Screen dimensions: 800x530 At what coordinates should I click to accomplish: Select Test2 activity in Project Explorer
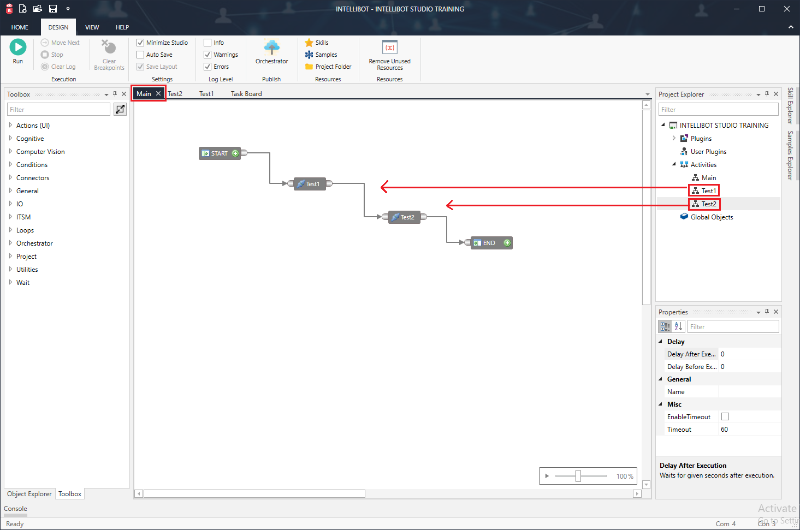[x=709, y=204]
